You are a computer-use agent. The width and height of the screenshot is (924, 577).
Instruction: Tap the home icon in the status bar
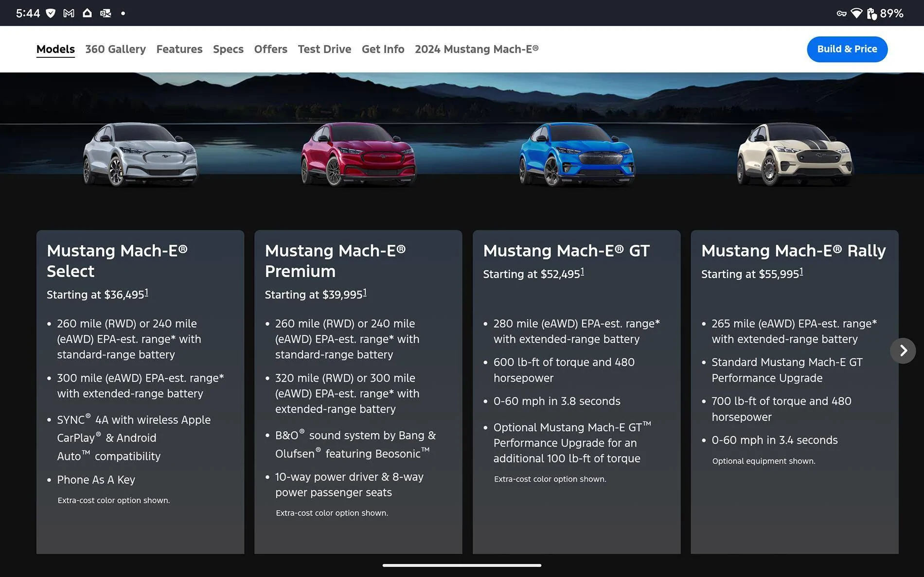click(87, 13)
